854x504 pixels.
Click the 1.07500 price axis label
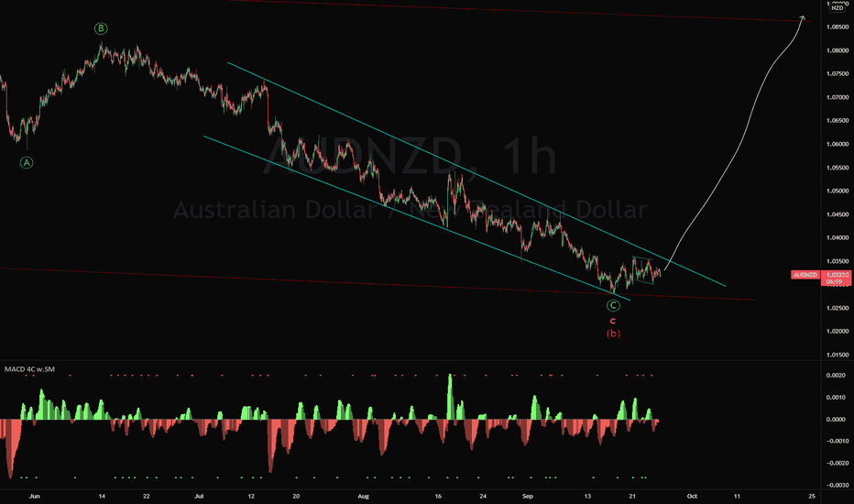coord(838,73)
